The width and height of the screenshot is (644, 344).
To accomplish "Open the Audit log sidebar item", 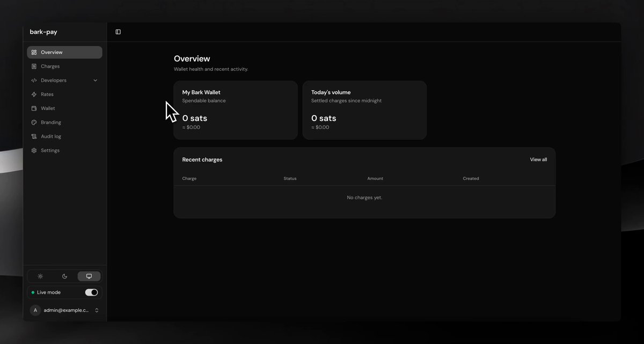I will (64, 136).
